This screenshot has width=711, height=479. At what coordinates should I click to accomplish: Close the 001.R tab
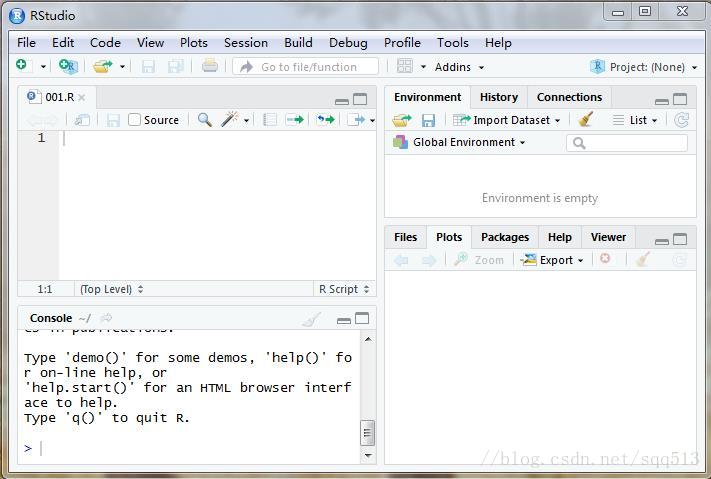click(x=82, y=98)
